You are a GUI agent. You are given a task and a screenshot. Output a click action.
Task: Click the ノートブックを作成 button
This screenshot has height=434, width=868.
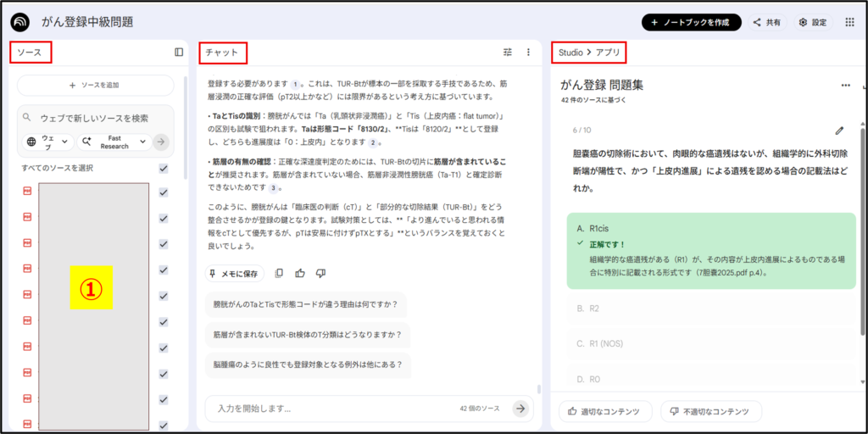tap(691, 23)
